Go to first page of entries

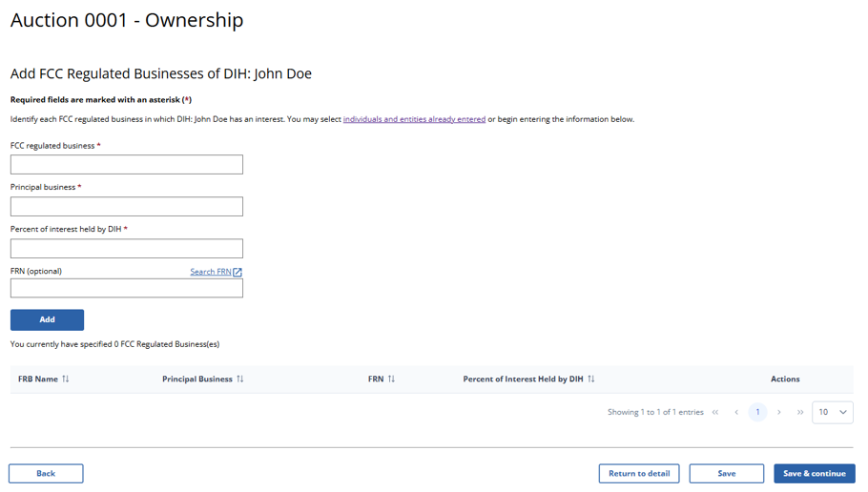[715, 413]
